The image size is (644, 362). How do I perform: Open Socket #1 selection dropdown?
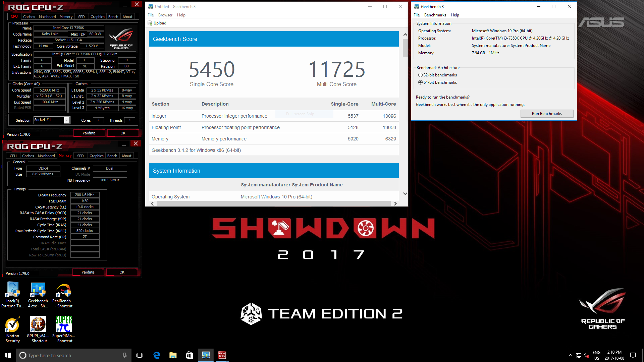(67, 120)
